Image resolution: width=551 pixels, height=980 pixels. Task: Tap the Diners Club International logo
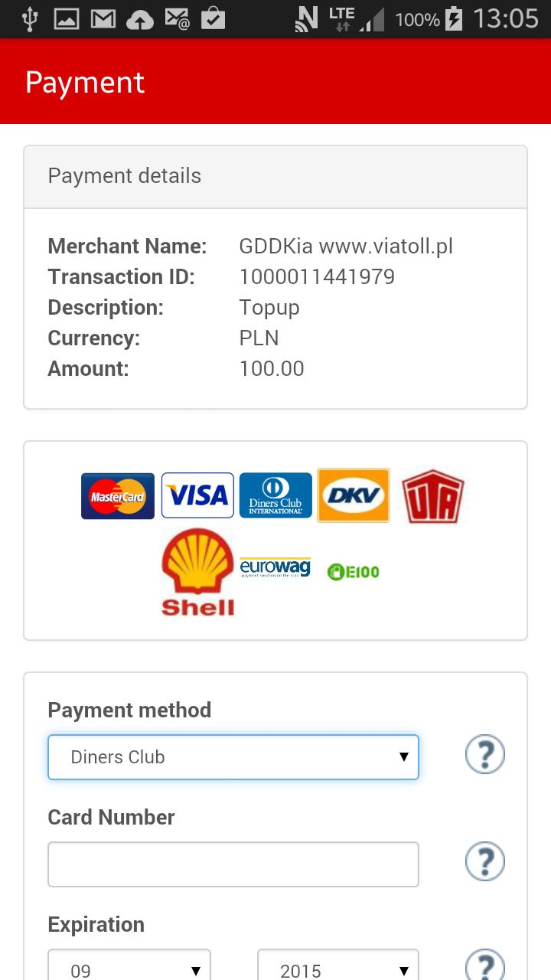click(x=275, y=495)
